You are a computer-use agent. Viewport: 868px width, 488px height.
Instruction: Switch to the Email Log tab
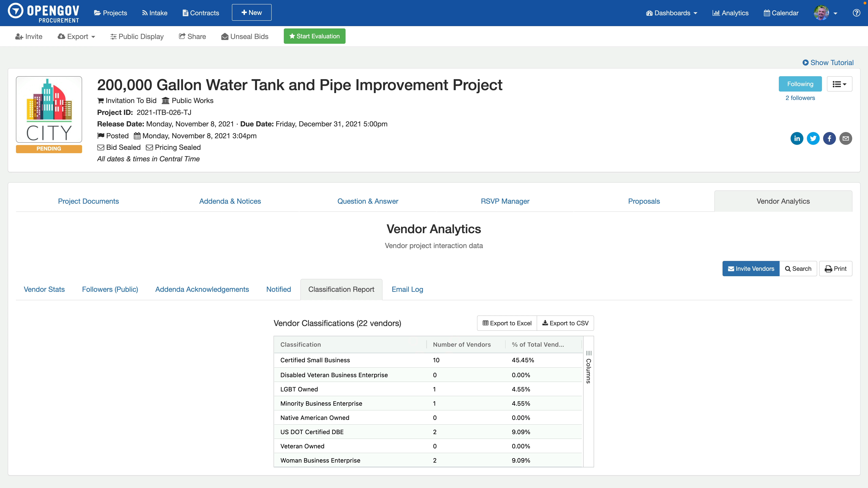point(407,289)
